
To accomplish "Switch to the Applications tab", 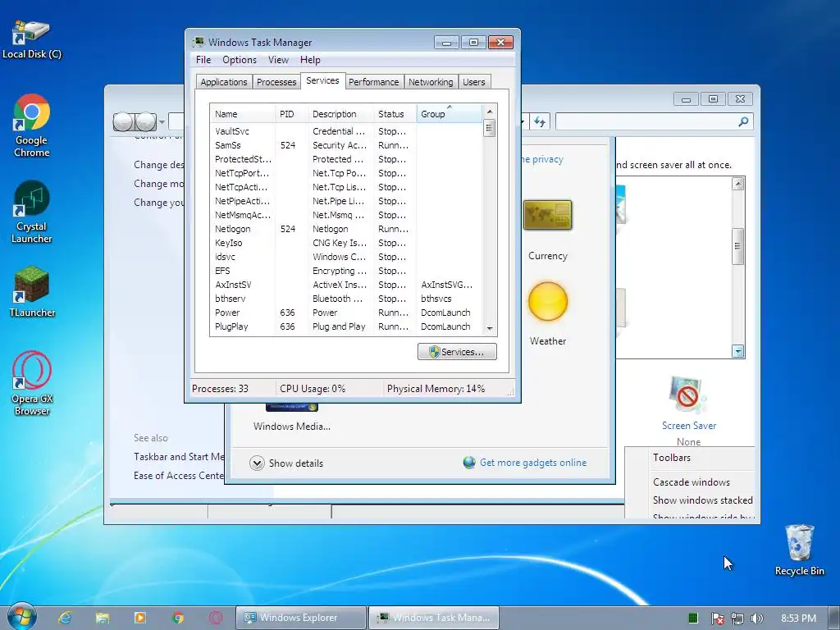I will click(224, 82).
